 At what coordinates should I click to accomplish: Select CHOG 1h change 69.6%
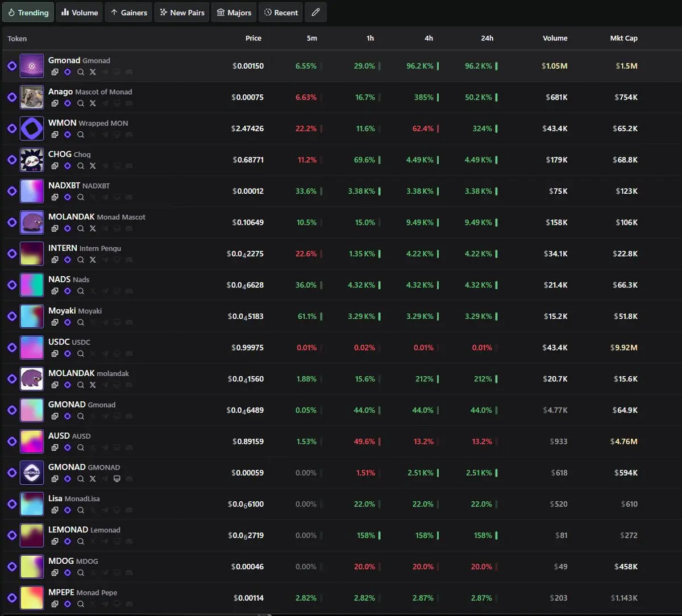coord(364,160)
